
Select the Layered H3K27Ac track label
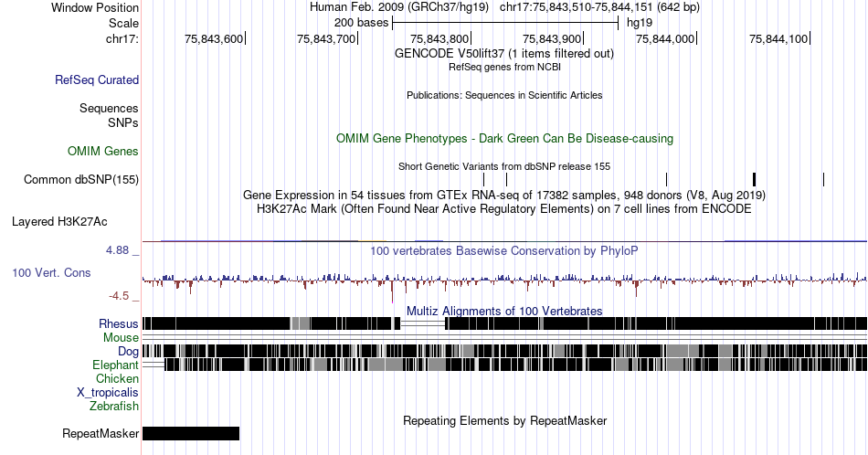coord(59,221)
